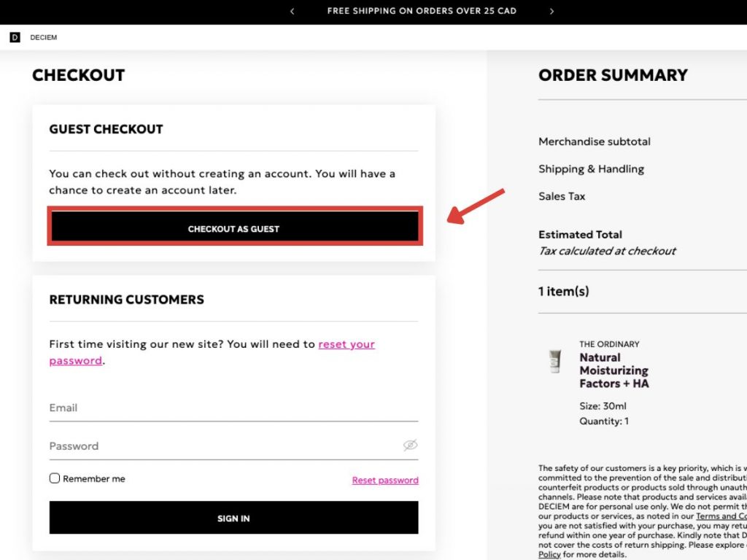Select the 1 item(s) summary heading
Viewport: 747px width, 560px height.
click(x=564, y=292)
